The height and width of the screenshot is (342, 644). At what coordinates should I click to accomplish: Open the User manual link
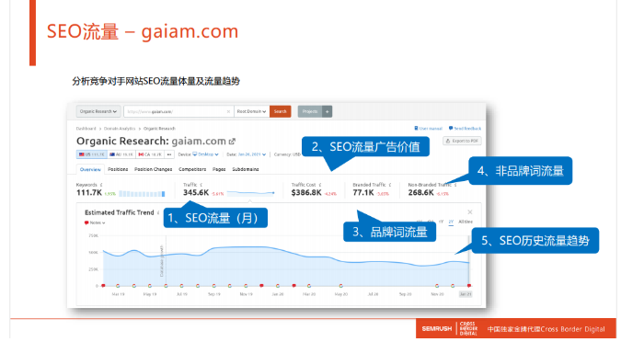pyautogui.click(x=428, y=129)
